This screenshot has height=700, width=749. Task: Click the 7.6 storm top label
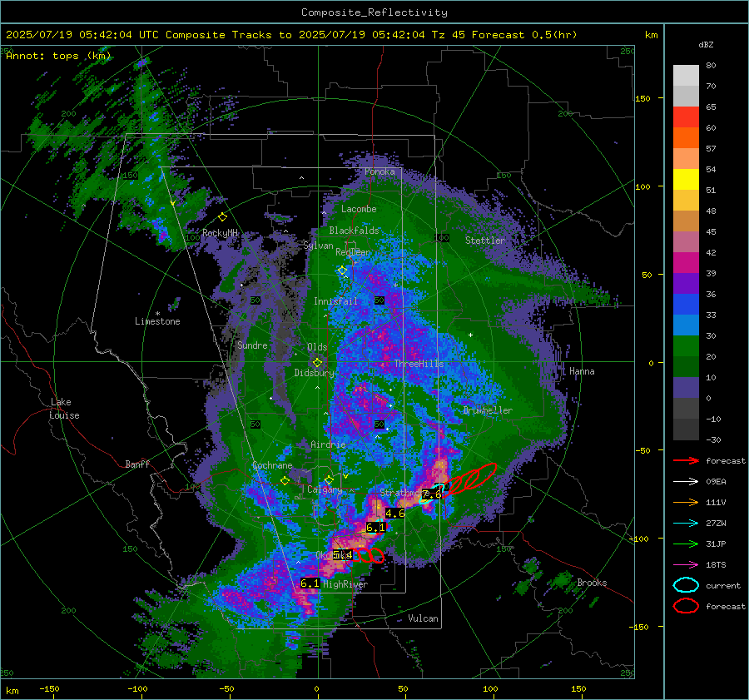432,494
